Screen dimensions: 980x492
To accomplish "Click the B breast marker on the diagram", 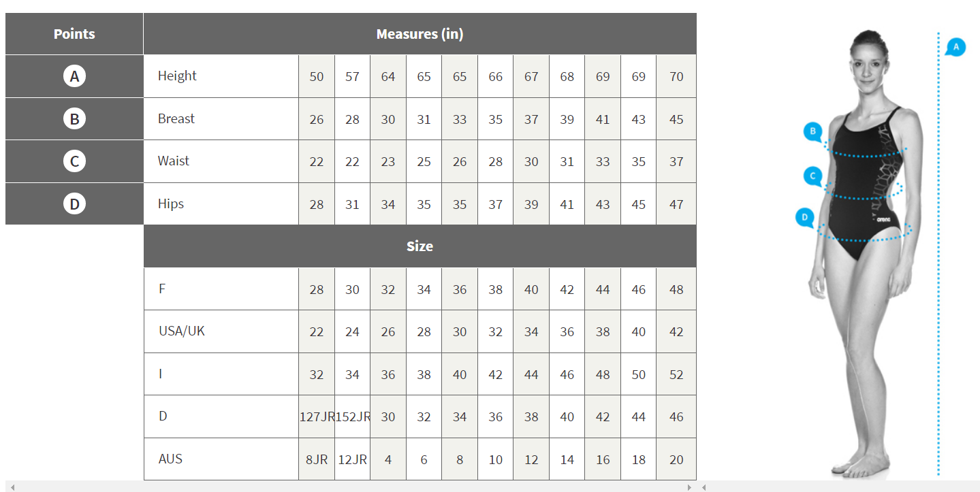I will tap(812, 132).
